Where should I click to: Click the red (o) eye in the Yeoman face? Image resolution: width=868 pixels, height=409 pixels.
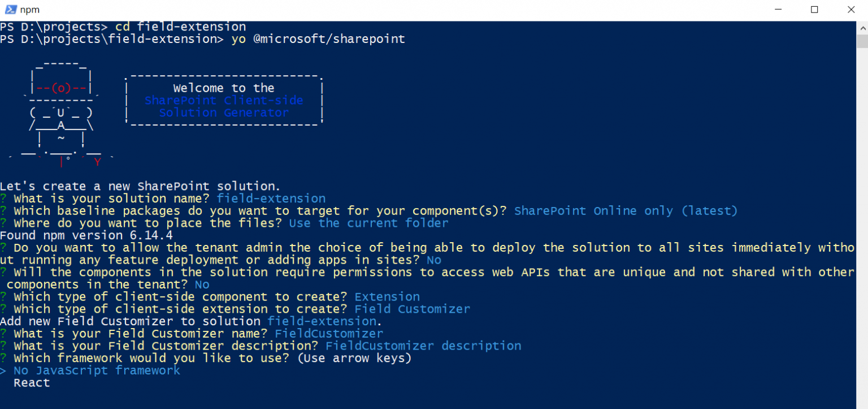point(60,88)
